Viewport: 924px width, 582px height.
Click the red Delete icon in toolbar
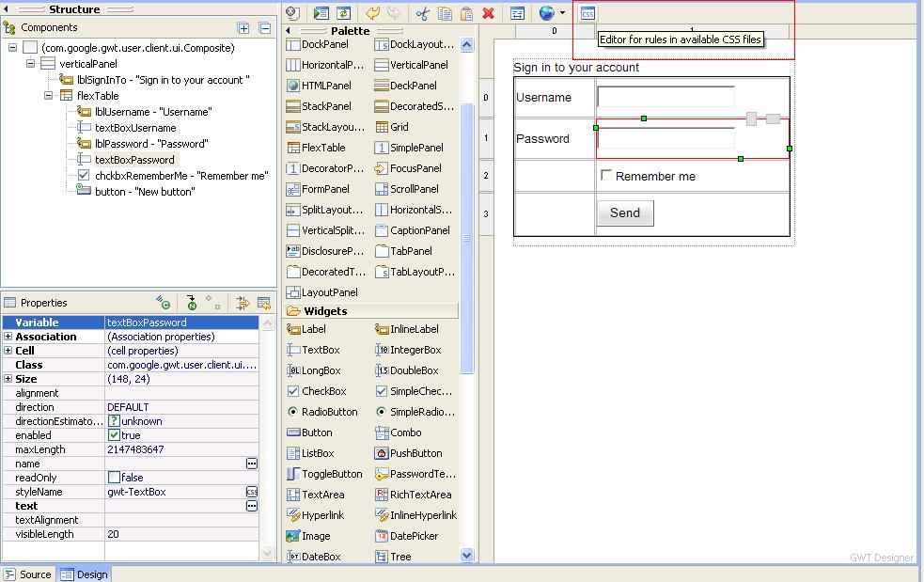pos(488,13)
